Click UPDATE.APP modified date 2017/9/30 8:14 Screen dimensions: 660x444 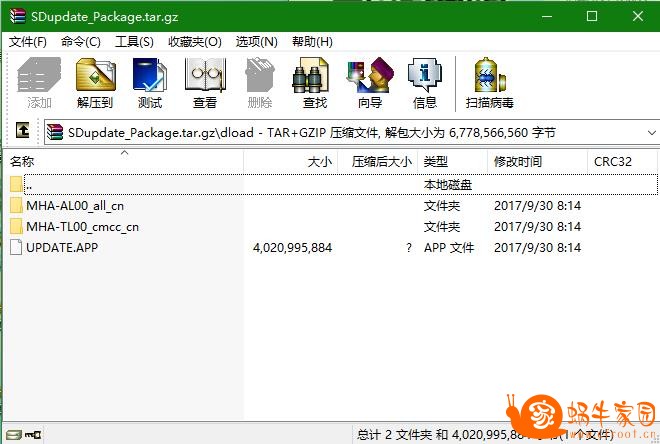point(538,247)
